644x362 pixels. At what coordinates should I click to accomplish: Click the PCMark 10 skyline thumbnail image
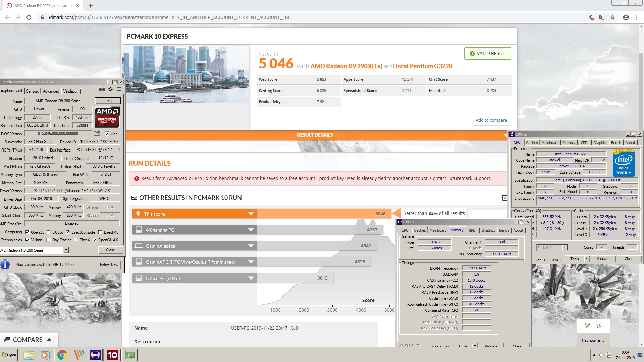point(185,74)
